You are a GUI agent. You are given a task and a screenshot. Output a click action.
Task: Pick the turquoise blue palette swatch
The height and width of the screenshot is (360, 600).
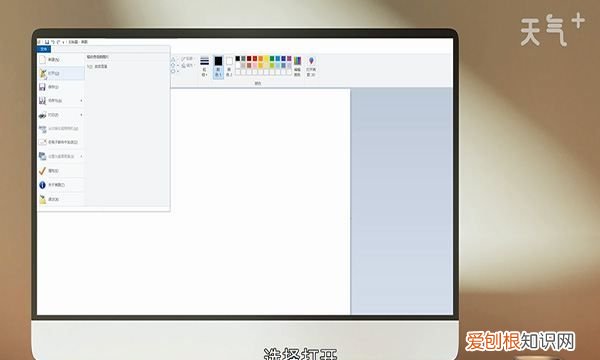tap(278, 59)
